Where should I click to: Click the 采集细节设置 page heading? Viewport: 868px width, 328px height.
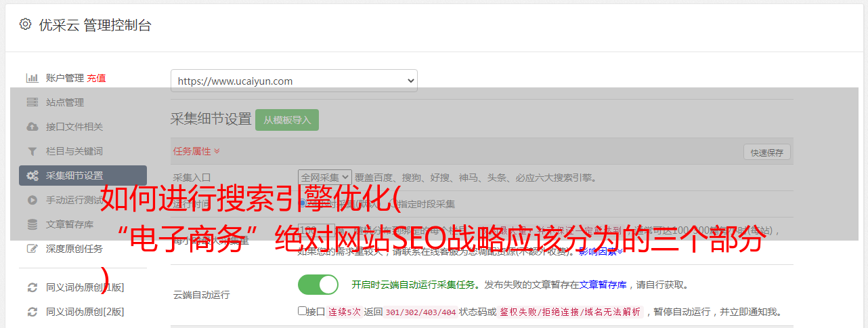(211, 119)
